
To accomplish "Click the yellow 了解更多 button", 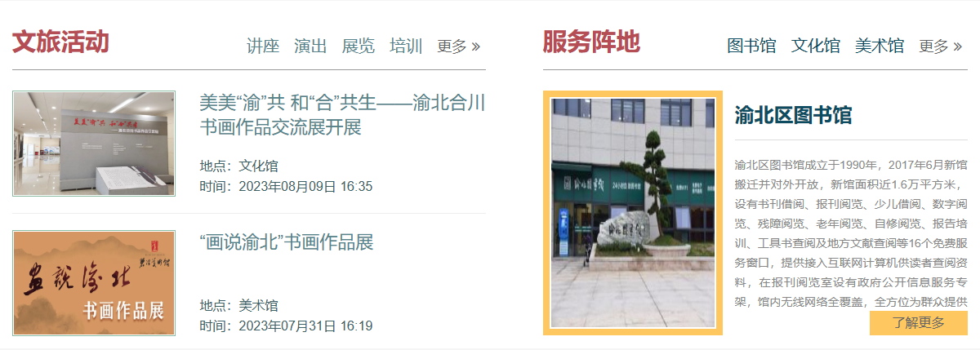I will tap(919, 322).
